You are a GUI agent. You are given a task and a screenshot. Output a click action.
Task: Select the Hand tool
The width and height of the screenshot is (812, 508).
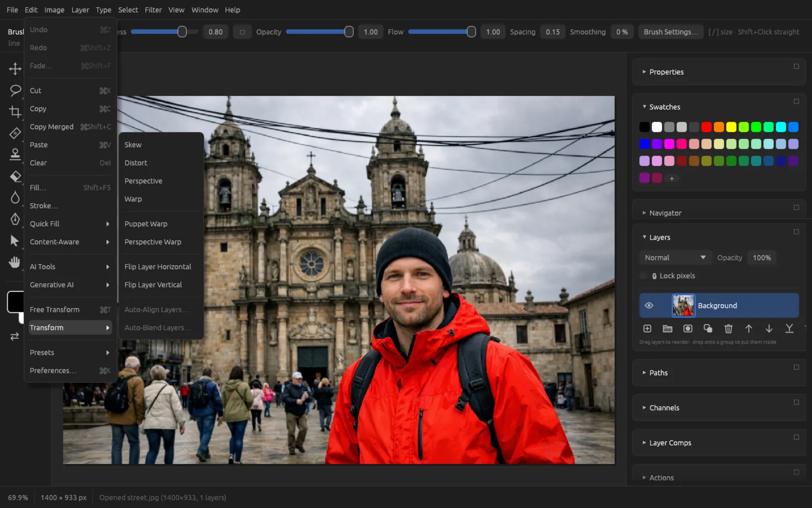click(x=15, y=262)
